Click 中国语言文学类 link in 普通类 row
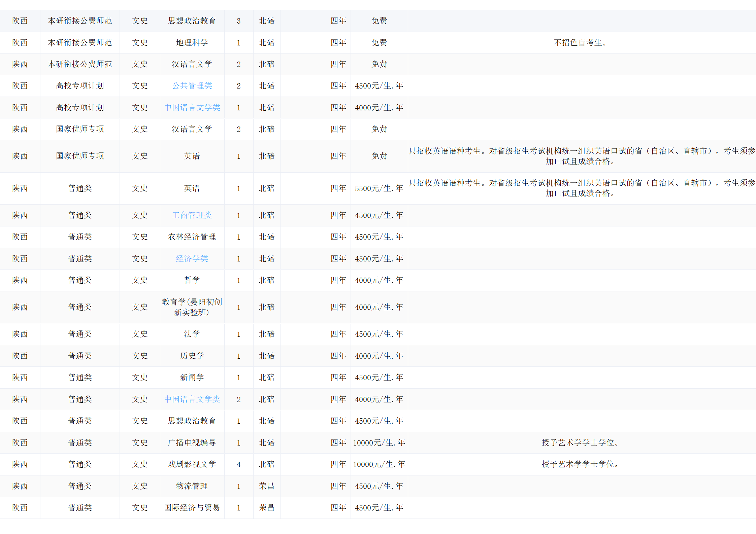This screenshot has width=756, height=534. [192, 399]
